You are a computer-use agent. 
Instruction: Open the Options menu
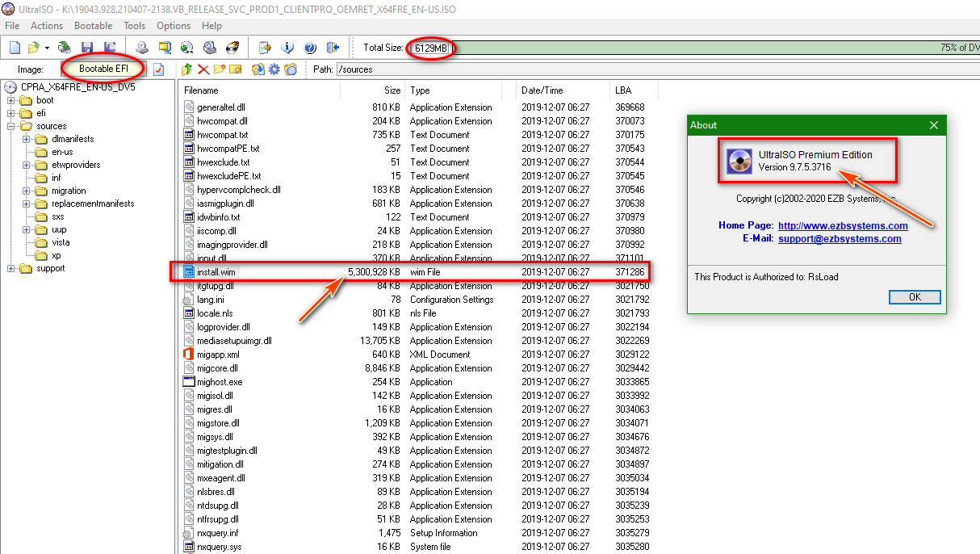point(174,26)
